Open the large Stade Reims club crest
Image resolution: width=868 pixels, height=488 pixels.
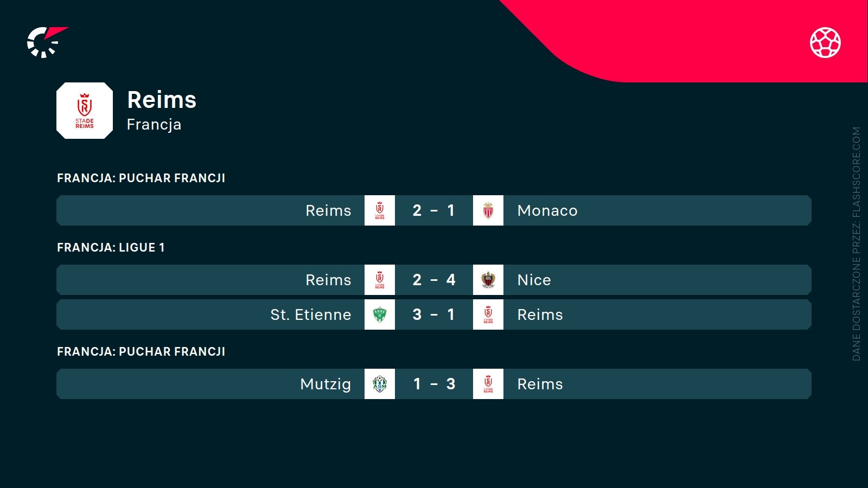pos(85,111)
